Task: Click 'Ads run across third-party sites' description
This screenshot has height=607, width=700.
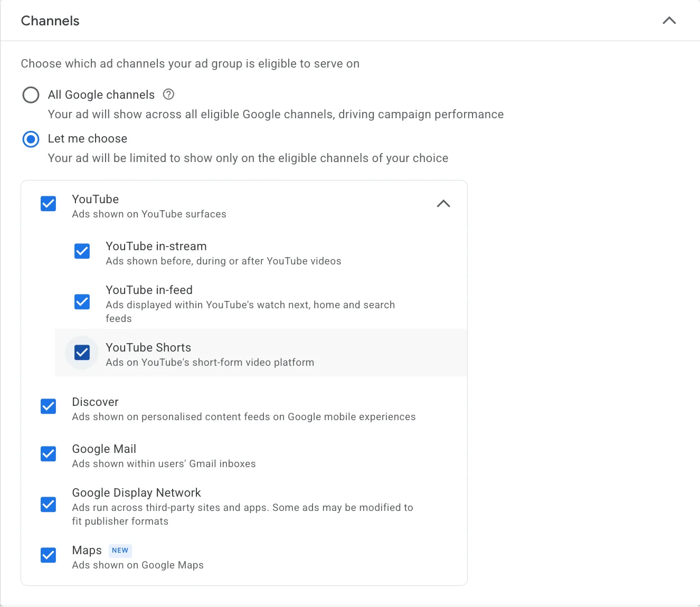Action: click(243, 515)
